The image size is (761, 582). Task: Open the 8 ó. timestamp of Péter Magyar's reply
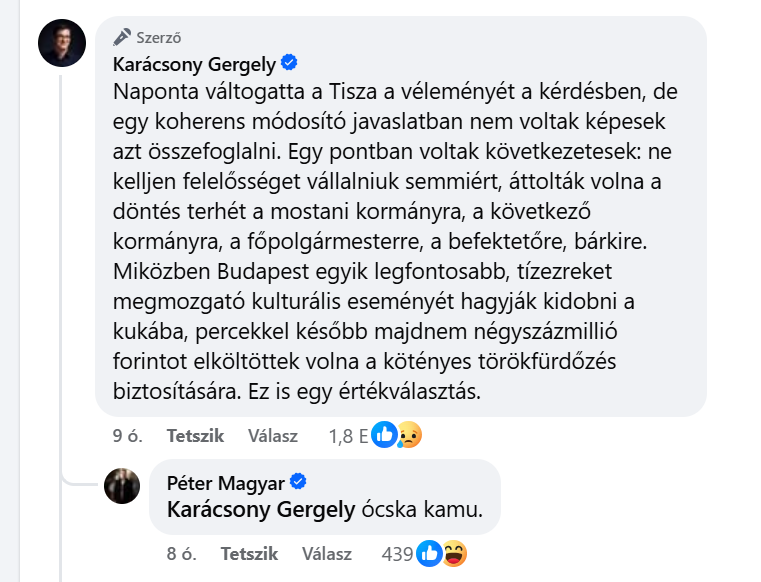click(178, 553)
